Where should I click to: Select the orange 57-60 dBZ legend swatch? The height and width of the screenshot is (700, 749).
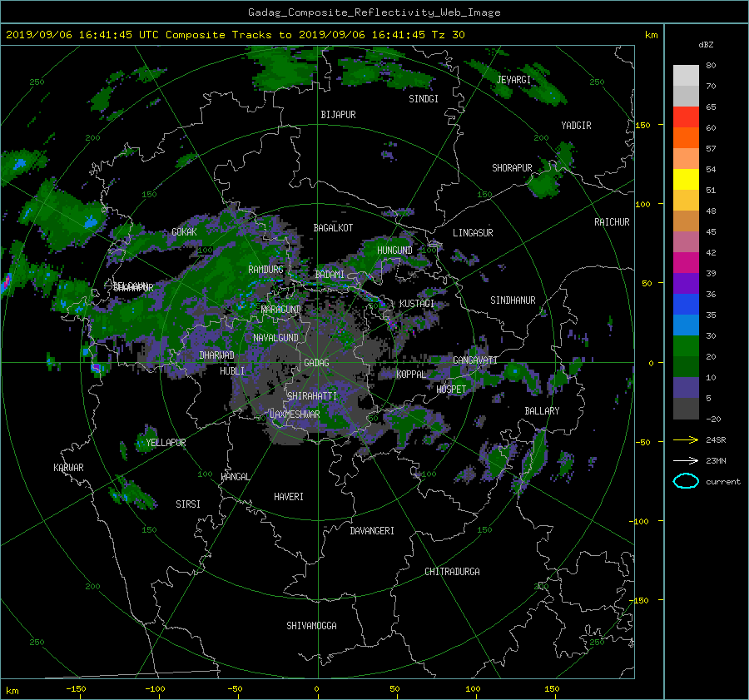[686, 137]
